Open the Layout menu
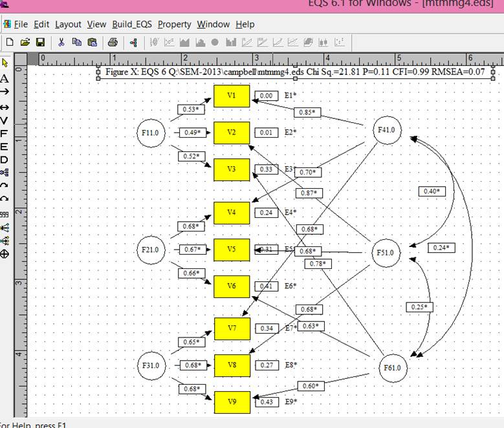 pyautogui.click(x=68, y=25)
